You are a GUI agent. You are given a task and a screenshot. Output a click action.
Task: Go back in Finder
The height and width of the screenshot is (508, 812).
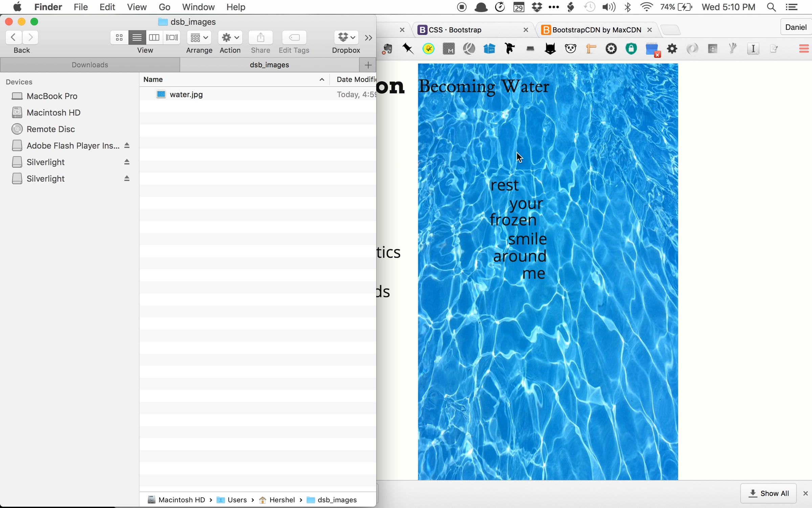(14, 37)
